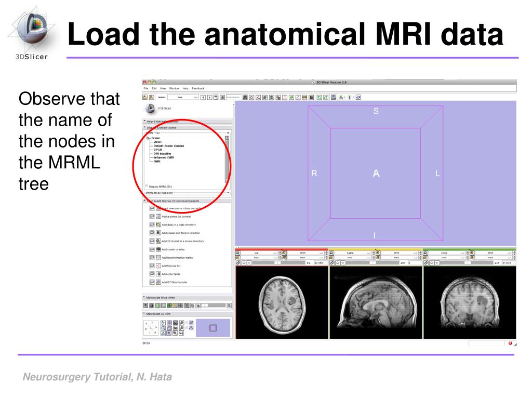Open the File menu in 3D Slicer

[145, 88]
